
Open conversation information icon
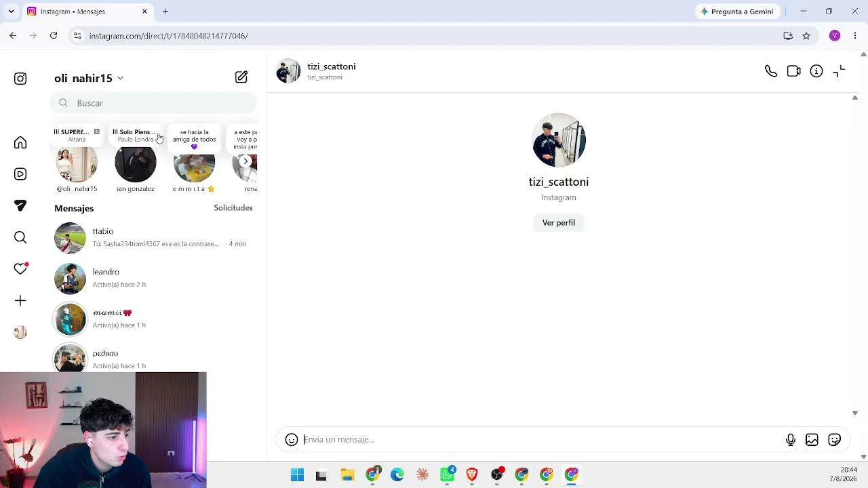pos(816,71)
